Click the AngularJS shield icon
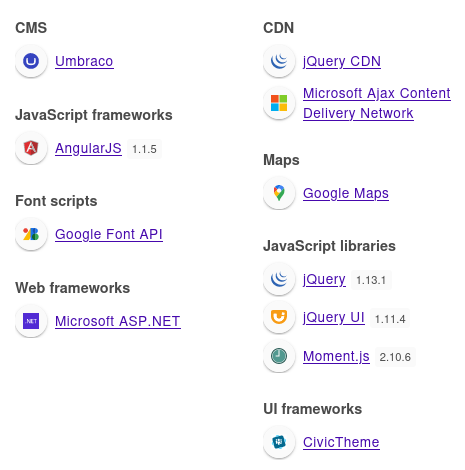Viewport: 465px width, 470px height. pyautogui.click(x=31, y=148)
